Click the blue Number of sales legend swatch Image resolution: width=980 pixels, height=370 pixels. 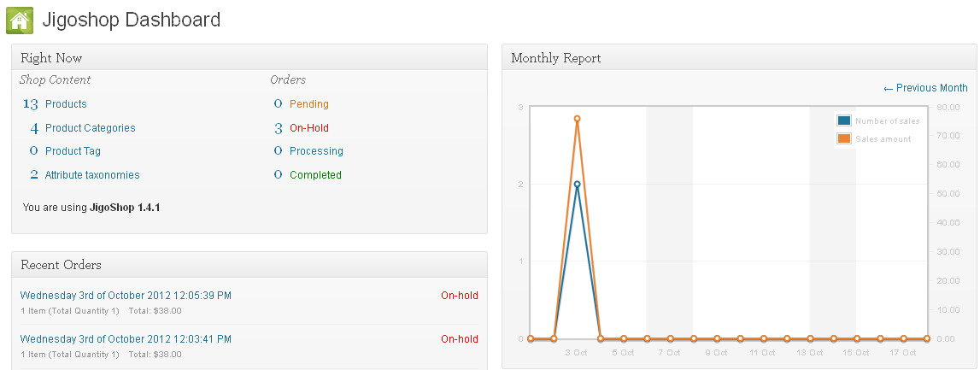844,121
